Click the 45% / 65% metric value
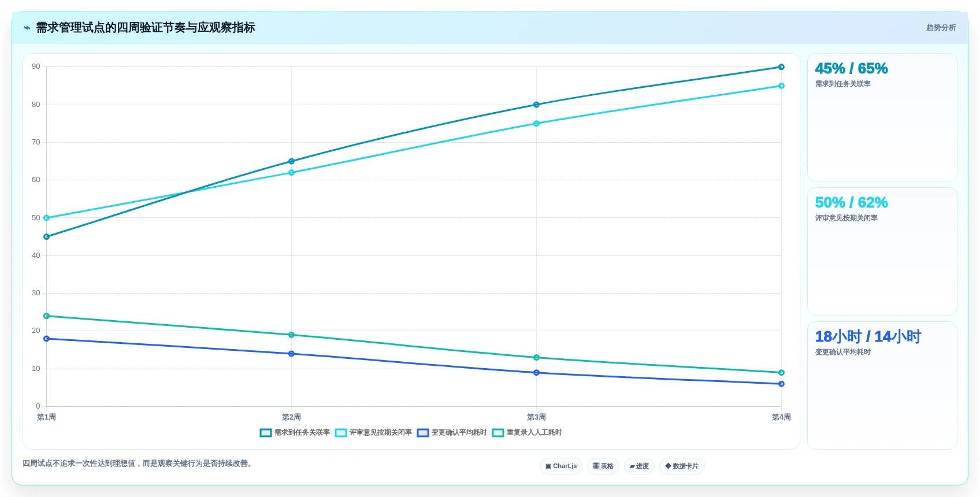Viewport: 980px width, 497px height. (x=851, y=69)
